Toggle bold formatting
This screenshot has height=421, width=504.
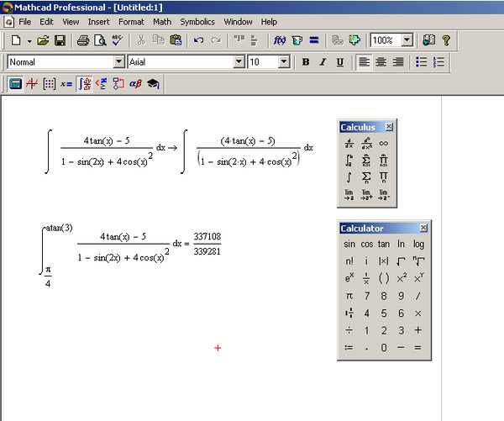coord(306,61)
